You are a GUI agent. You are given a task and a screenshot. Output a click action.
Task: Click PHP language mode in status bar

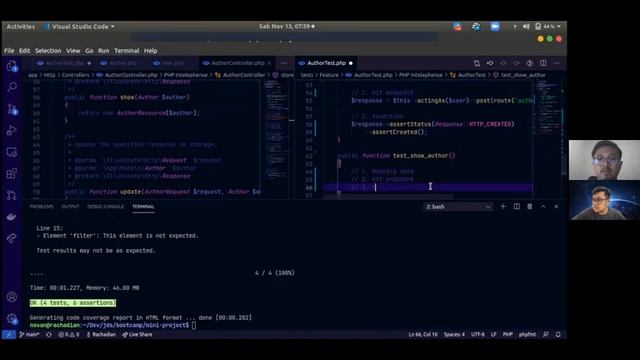(507, 334)
